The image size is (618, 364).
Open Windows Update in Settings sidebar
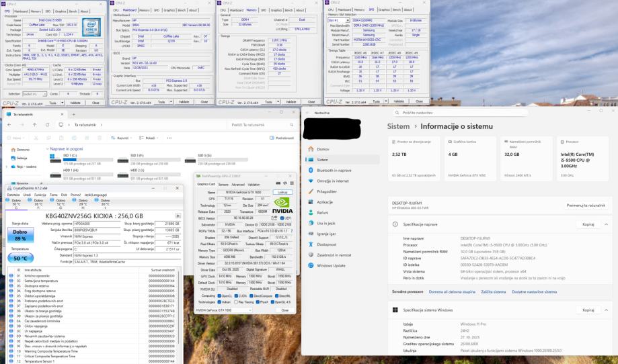tap(331, 265)
